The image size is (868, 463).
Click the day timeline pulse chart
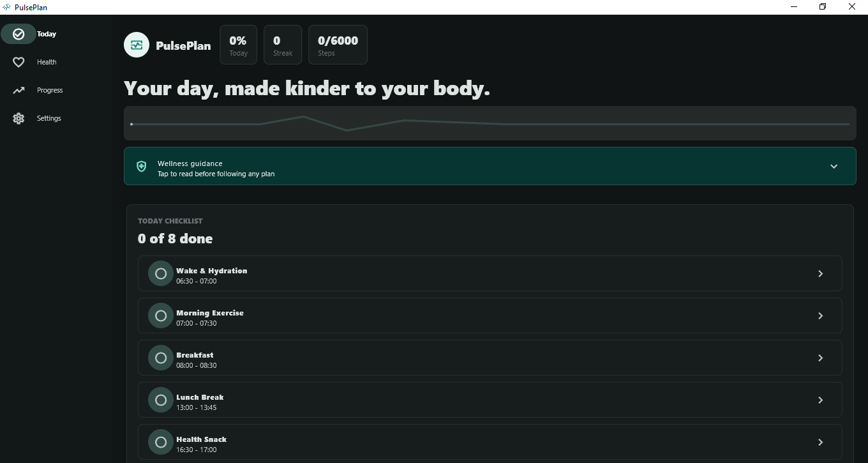point(490,123)
